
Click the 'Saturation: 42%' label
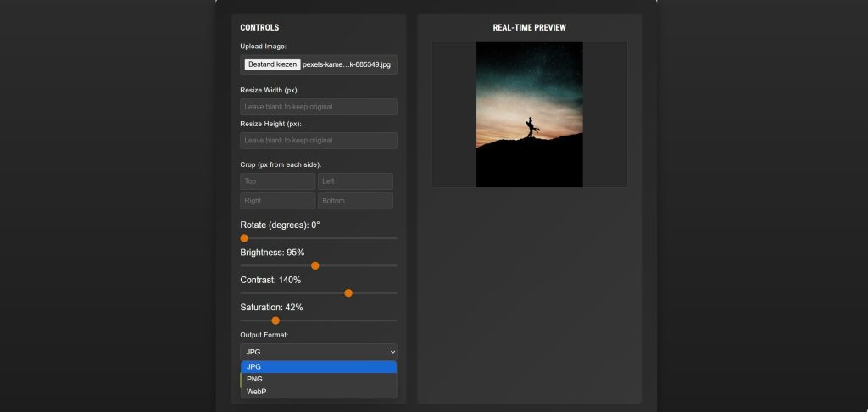coord(272,308)
